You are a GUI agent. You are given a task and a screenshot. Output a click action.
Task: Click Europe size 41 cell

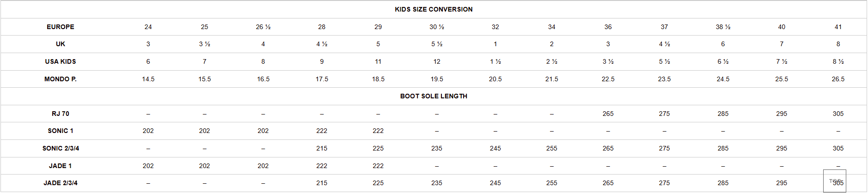click(838, 27)
